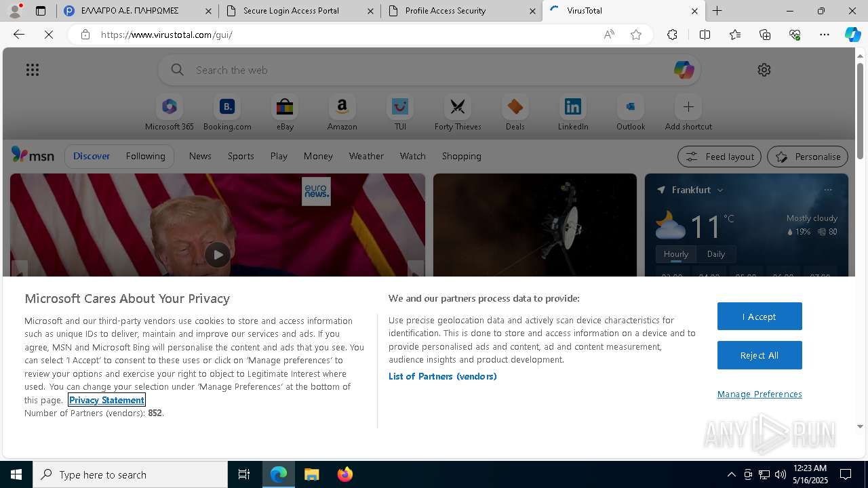Open Deals shortcut
Image resolution: width=868 pixels, height=488 pixels.
(x=515, y=113)
